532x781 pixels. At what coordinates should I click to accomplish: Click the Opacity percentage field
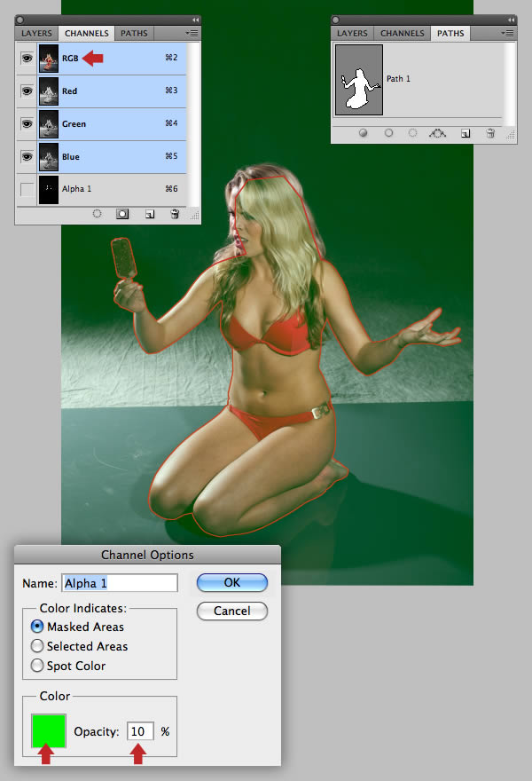(x=140, y=731)
